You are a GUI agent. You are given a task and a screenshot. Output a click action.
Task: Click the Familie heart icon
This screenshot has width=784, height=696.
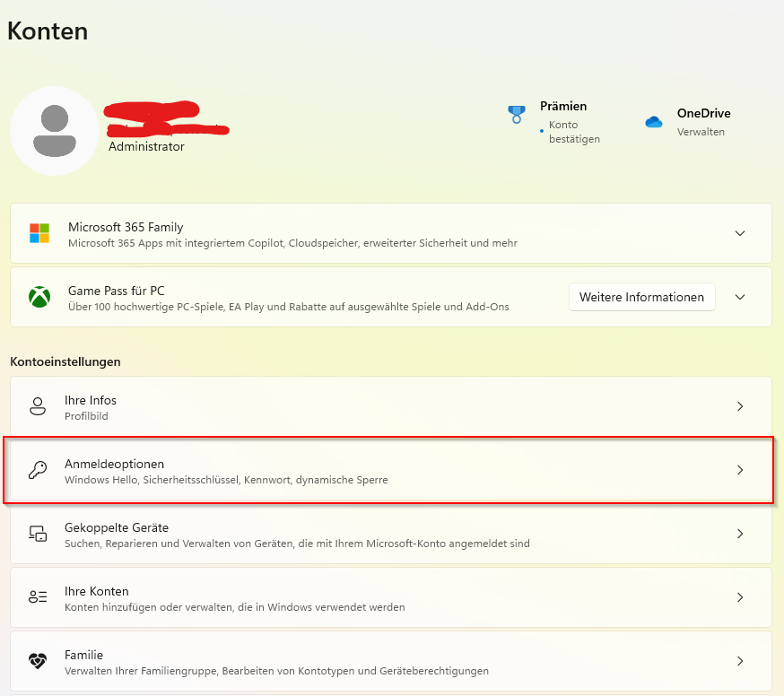coord(38,661)
